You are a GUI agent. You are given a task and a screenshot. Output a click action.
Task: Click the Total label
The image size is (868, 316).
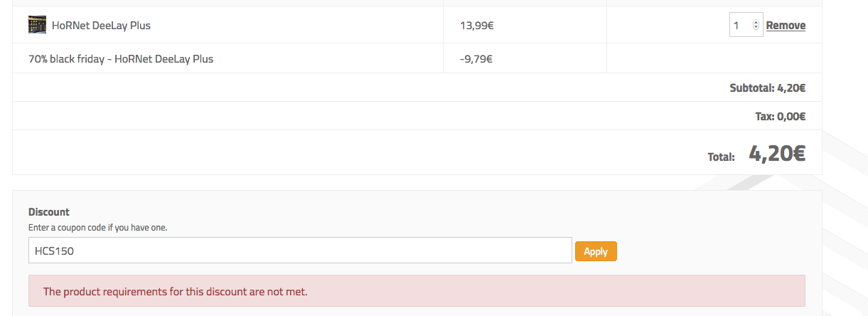point(721,157)
